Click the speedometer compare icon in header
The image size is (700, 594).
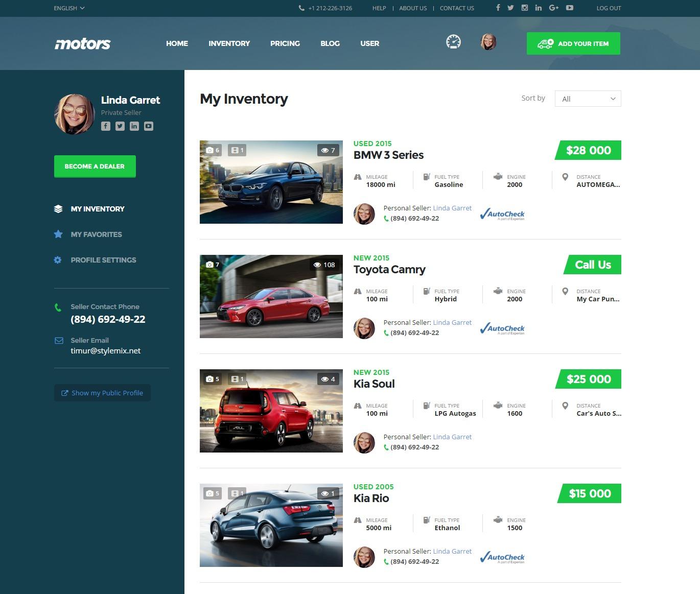click(453, 42)
